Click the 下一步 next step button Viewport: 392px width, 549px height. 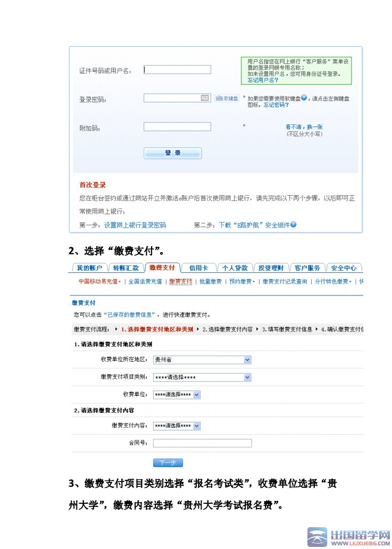[168, 463]
